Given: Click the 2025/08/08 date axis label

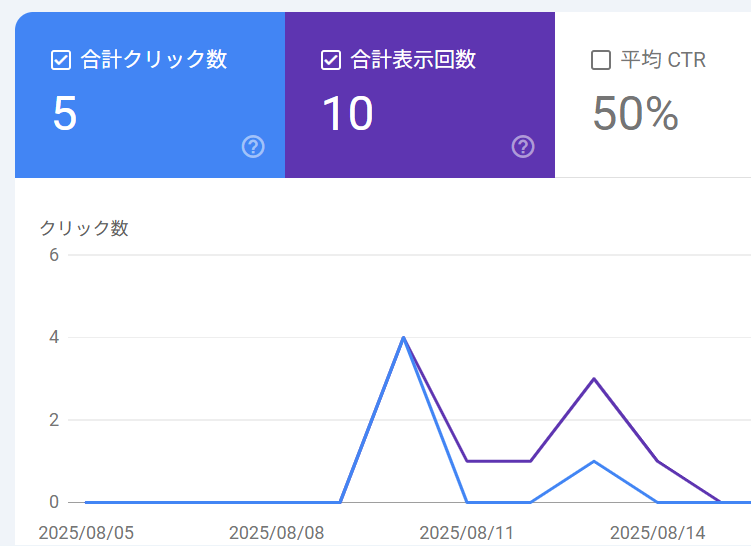Looking at the screenshot, I should (x=276, y=532).
